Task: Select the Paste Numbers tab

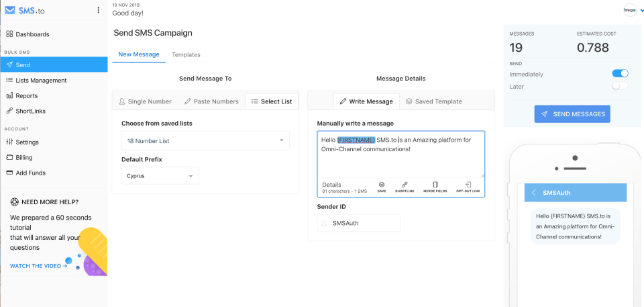Action: [x=211, y=101]
